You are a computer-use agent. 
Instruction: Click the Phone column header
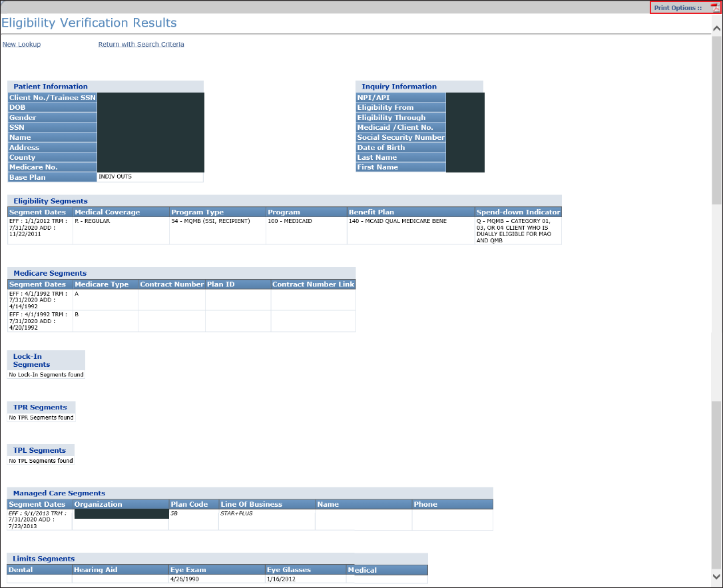[x=452, y=504]
